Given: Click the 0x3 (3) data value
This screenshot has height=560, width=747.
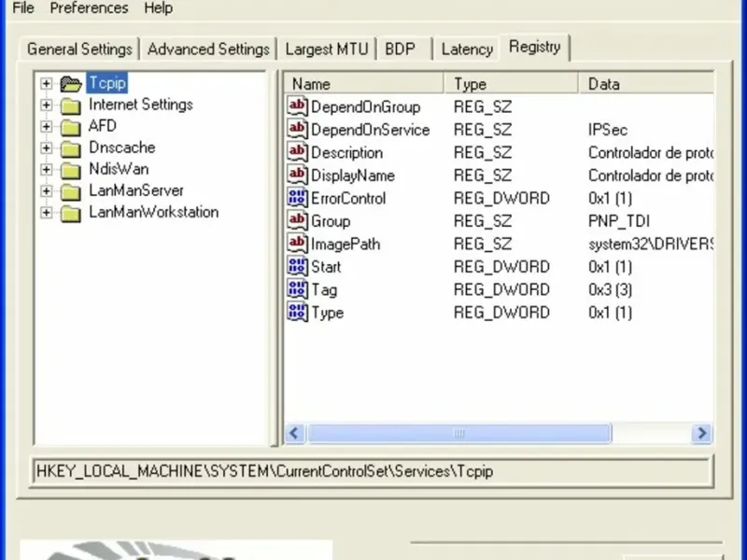Looking at the screenshot, I should (611, 290).
